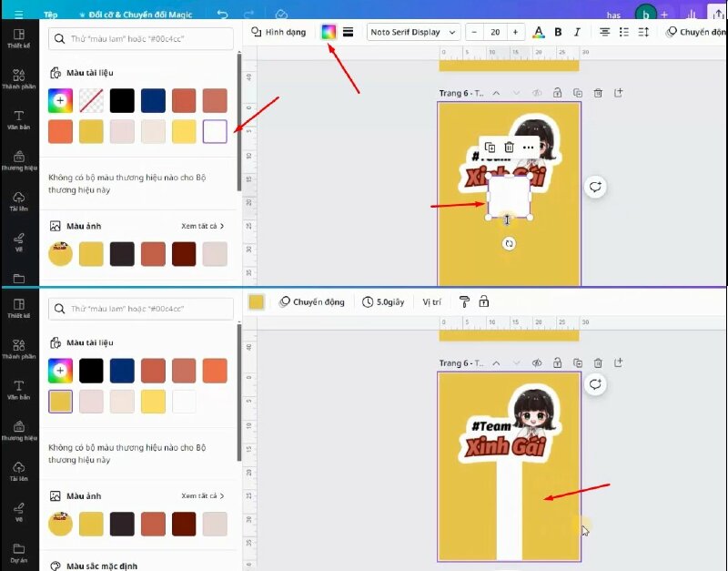Open the Noto Serif Display font dropdown
The image size is (728, 571).
(413, 32)
